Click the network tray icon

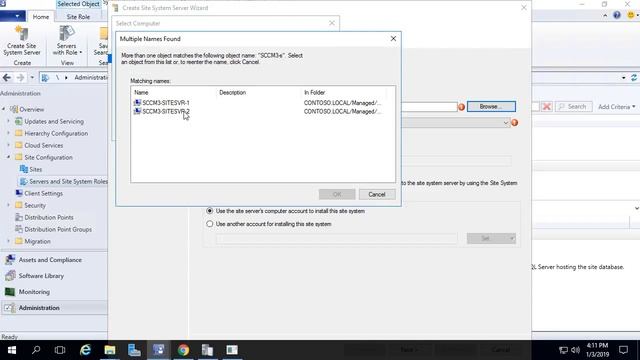(x=563, y=350)
